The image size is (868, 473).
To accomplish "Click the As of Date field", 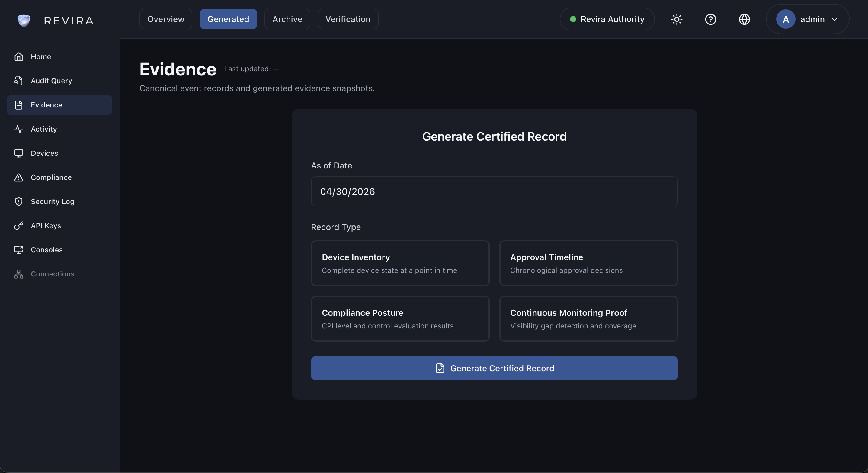I will [x=494, y=191].
